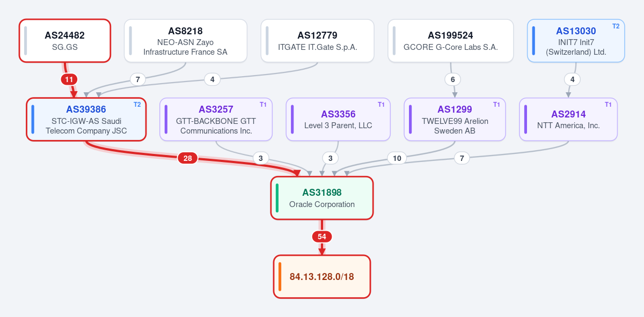Click the red edge label 28
644x317 pixels.
[x=188, y=158]
